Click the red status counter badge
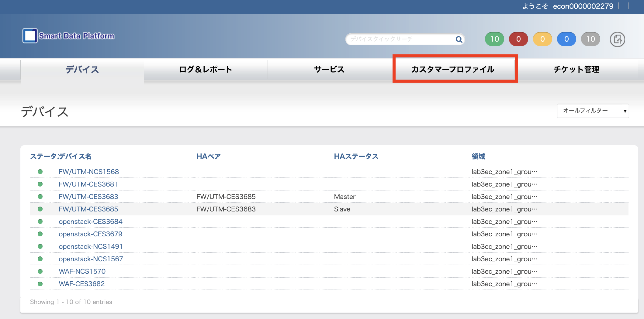Screen dimensions: 644x319 pyautogui.click(x=518, y=39)
